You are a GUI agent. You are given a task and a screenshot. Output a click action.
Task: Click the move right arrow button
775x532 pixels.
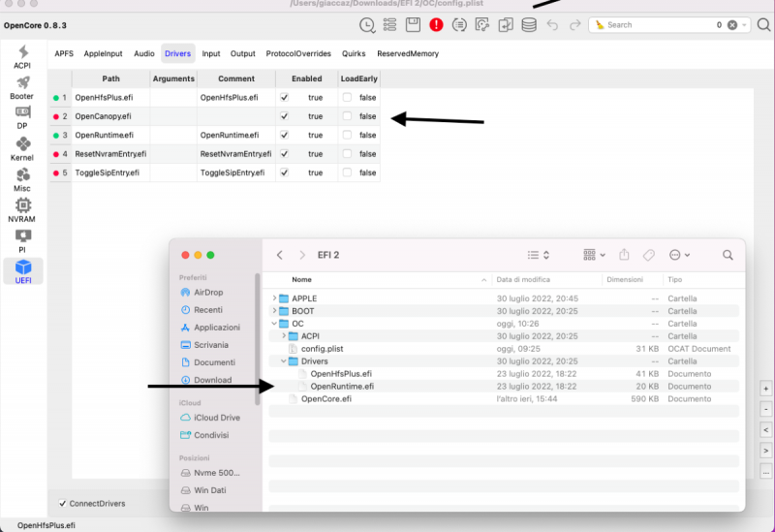(x=765, y=451)
